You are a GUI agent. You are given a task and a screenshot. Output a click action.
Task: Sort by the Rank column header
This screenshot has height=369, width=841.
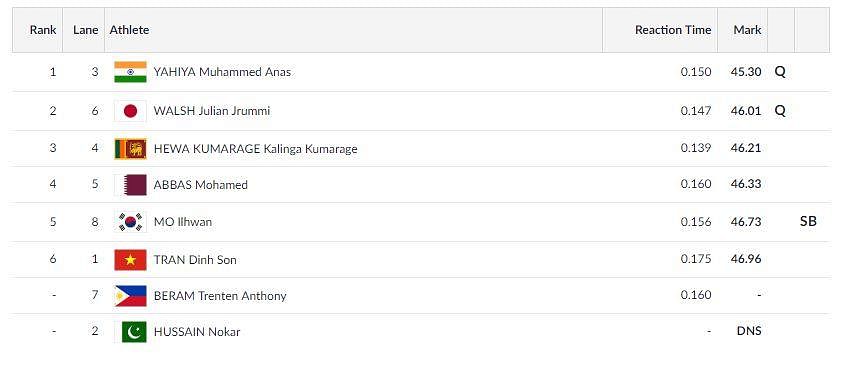[43, 30]
